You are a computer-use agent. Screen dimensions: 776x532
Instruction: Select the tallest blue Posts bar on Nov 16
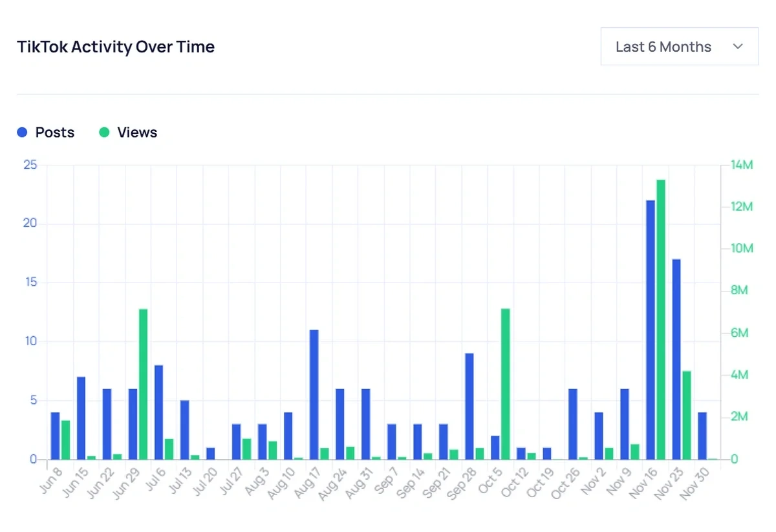[x=650, y=323]
